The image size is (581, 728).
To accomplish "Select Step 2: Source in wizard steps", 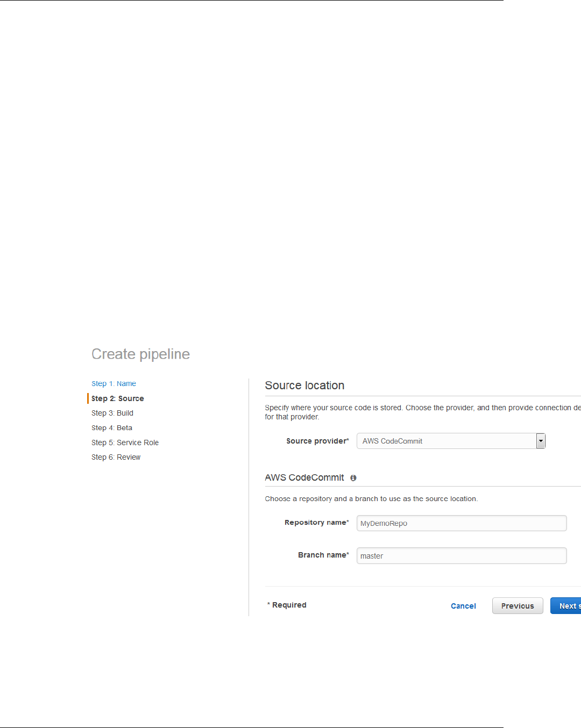I will [118, 398].
